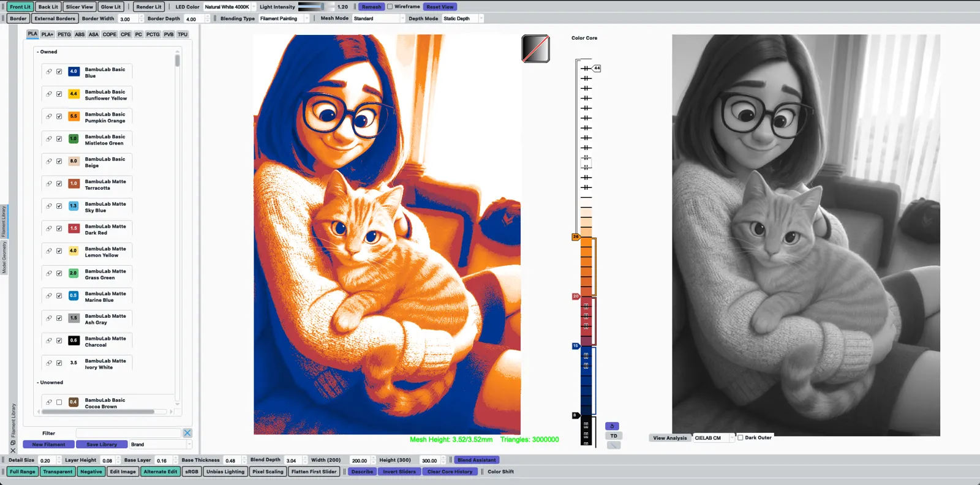
Task: Click into the Filter text field
Action: tap(129, 433)
